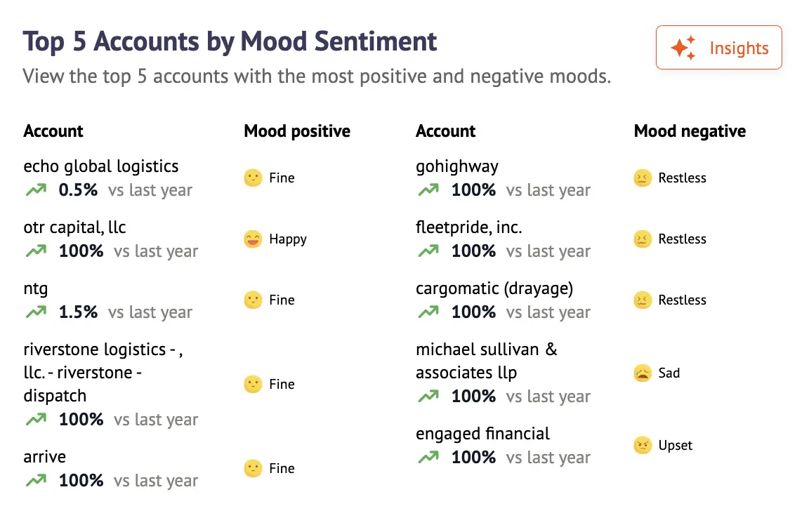Click the Top 5 Accounts by Mood Sentiment title
This screenshot has height=532, width=809.
coord(230,42)
